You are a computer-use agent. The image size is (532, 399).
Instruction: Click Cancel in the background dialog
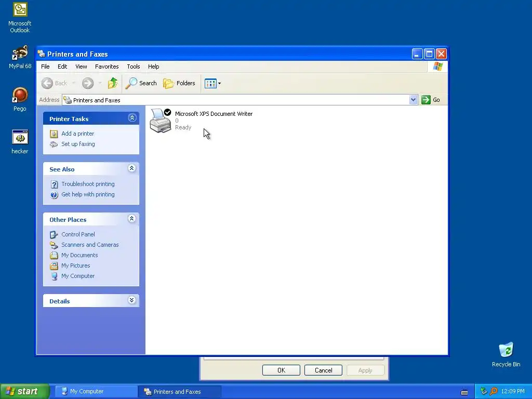pos(323,370)
